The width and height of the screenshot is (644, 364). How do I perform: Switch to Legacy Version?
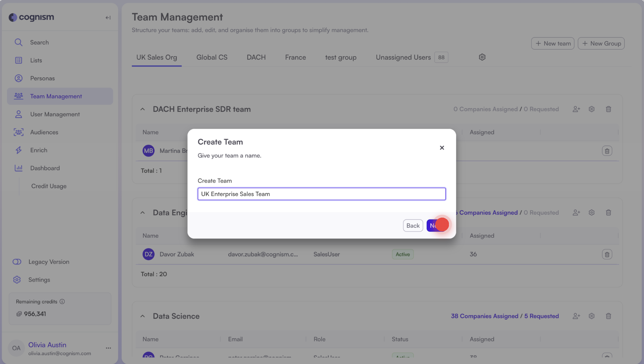click(x=48, y=262)
